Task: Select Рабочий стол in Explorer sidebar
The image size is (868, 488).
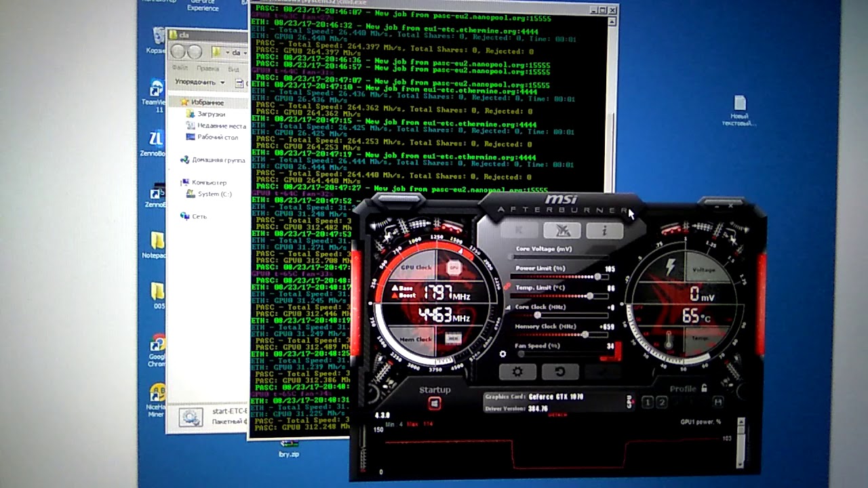Action: pos(212,137)
